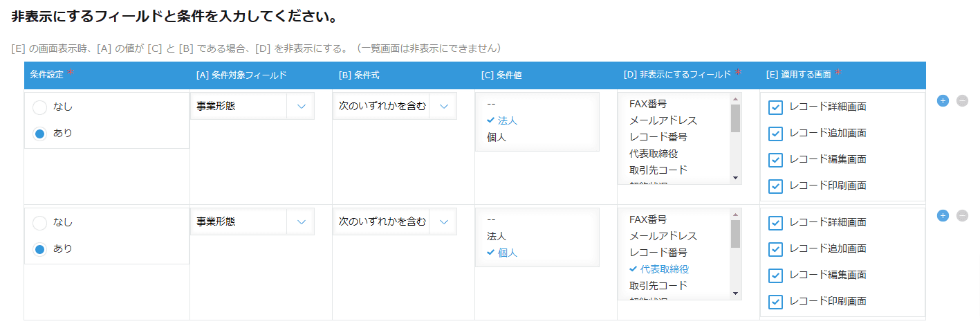Viewport: 980px width, 335px height.
Task: Choose 取引先コード in first row hide list
Action: (658, 170)
